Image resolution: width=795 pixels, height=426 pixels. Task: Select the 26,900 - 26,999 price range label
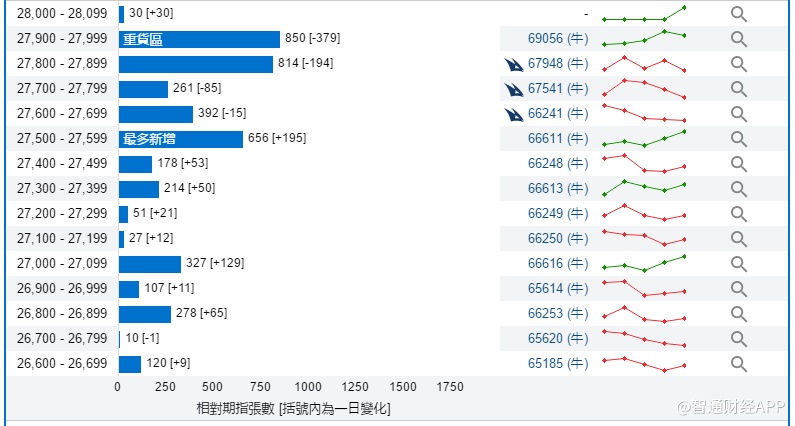(x=62, y=289)
